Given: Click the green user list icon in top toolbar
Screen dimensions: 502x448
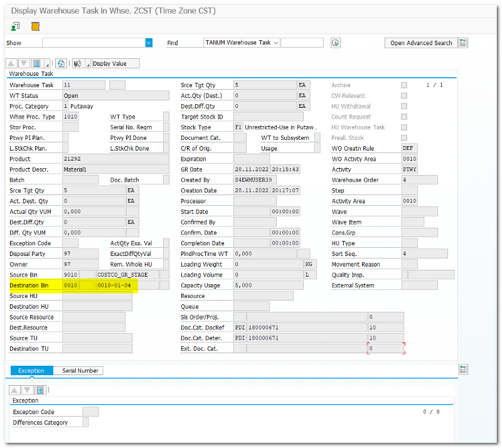Looking at the screenshot, I should (15, 26).
